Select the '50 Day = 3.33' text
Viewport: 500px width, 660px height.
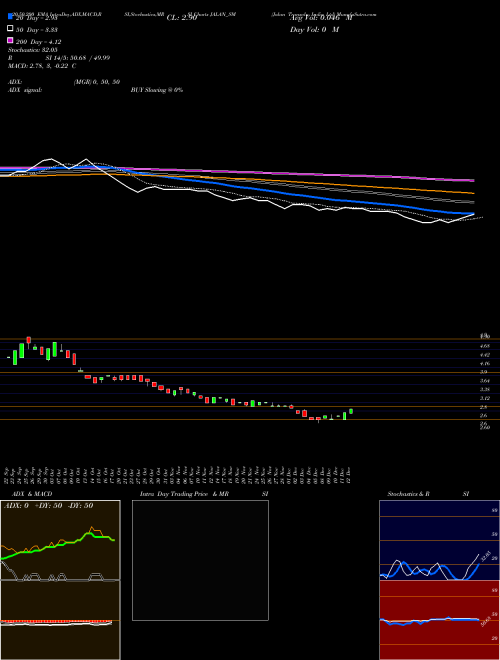pyautogui.click(x=37, y=30)
